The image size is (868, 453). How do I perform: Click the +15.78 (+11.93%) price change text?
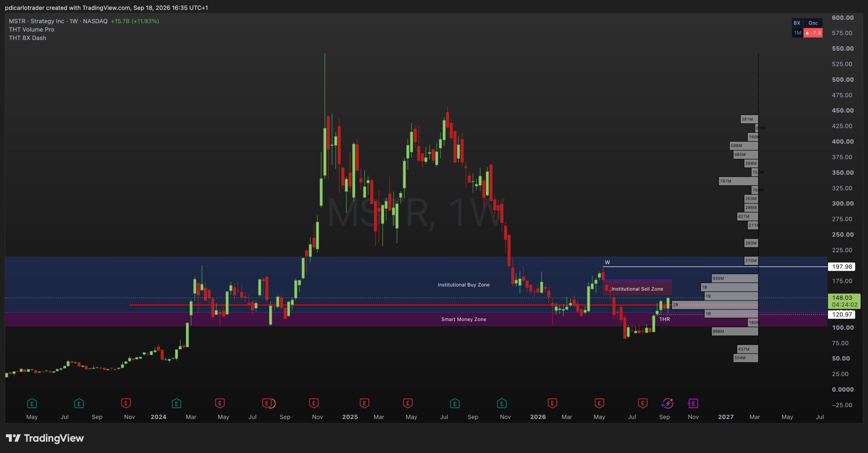(x=135, y=21)
